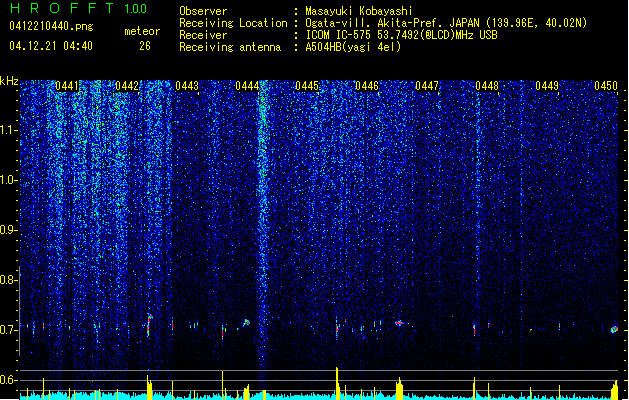Image resolution: width=629 pixels, height=400 pixels.
Task: Click the 0.7 kHz axis label
Action: (8, 330)
